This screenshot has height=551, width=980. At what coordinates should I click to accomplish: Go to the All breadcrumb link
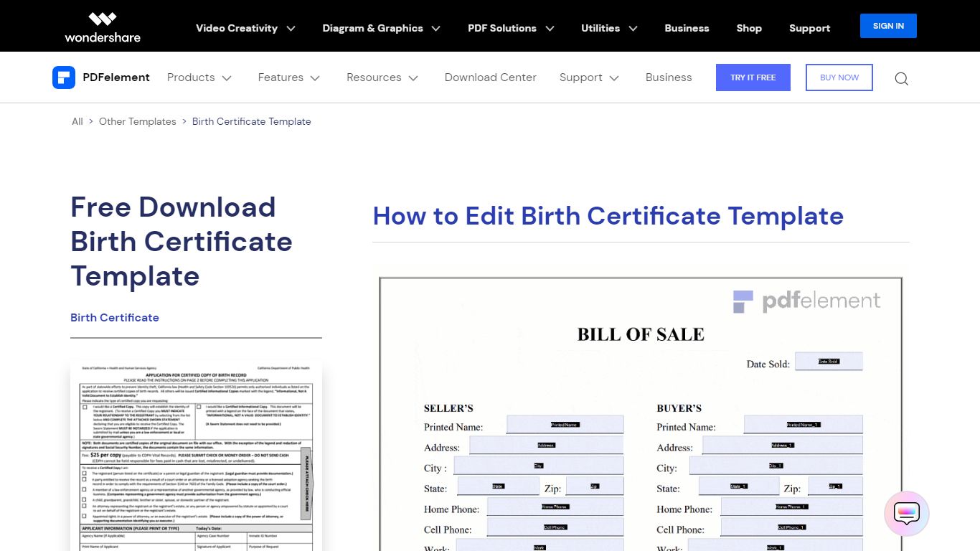tap(77, 121)
